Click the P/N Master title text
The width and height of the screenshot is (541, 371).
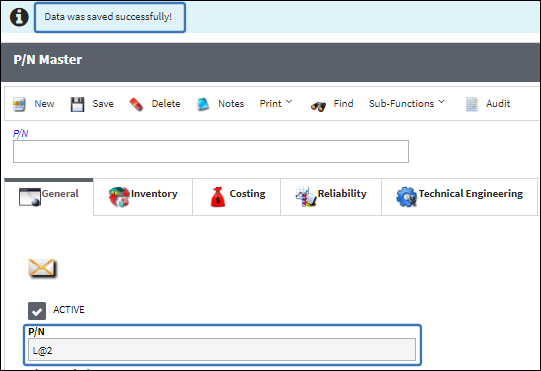tap(48, 60)
